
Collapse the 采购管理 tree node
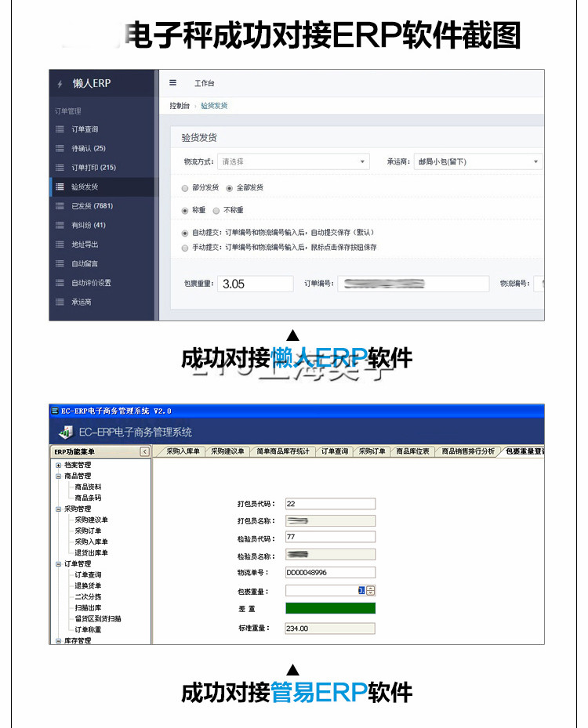pos(59,509)
